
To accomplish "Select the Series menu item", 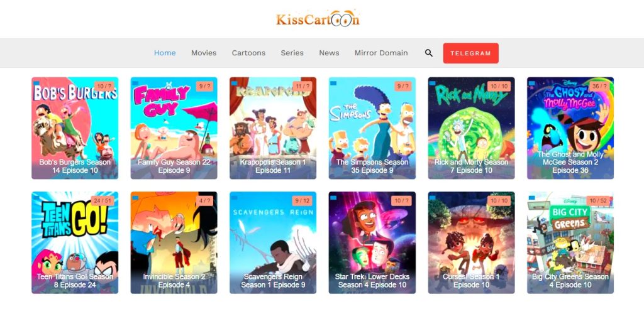I will (x=292, y=53).
